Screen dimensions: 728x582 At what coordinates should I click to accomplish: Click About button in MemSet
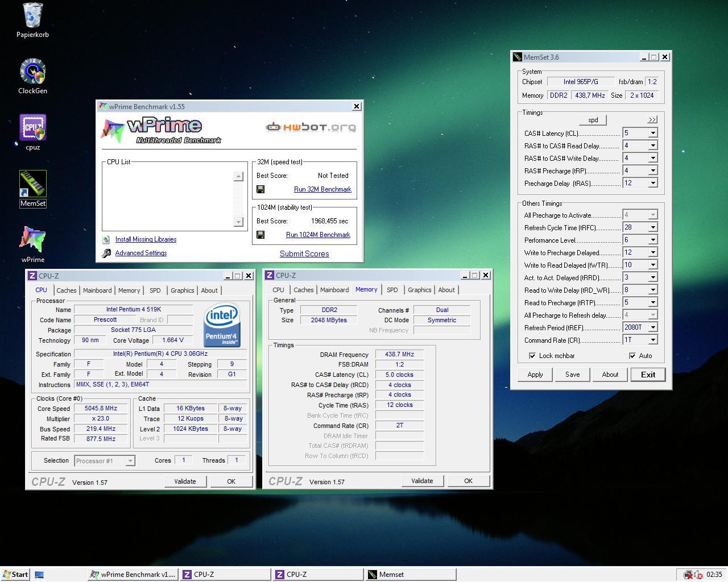(x=610, y=375)
